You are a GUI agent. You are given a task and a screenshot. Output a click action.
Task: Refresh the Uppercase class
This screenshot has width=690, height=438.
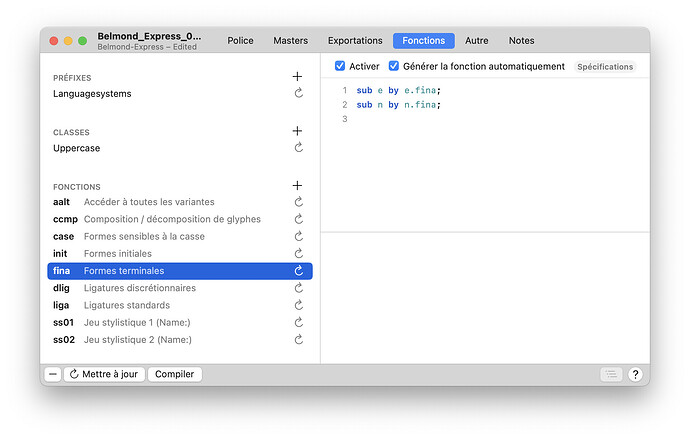coord(298,148)
